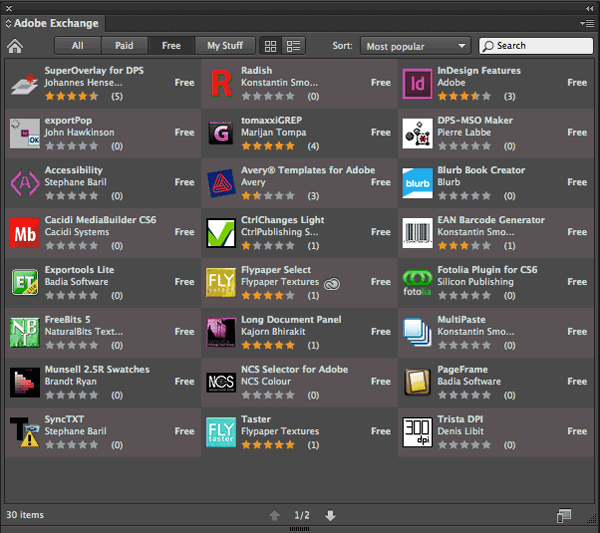Open the Radish red R icon
This screenshot has width=600, height=533.
pyautogui.click(x=221, y=83)
